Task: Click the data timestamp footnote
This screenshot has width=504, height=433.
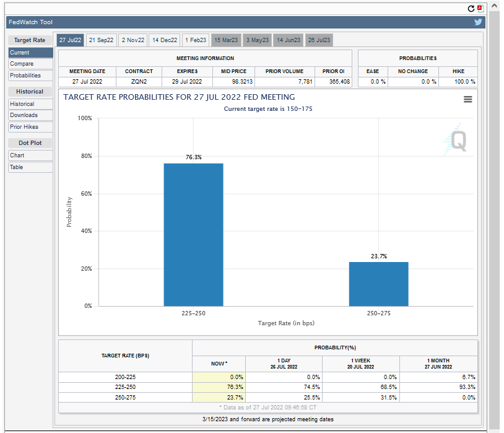Action: pyautogui.click(x=267, y=408)
